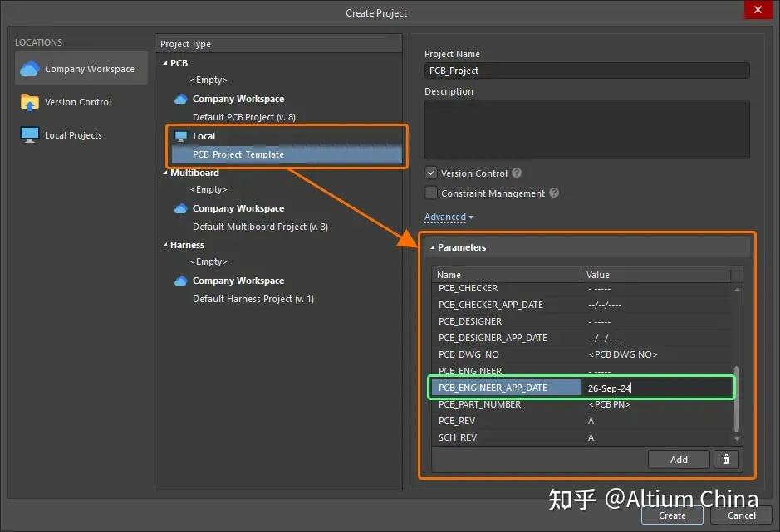Click the Description text area

(587, 129)
